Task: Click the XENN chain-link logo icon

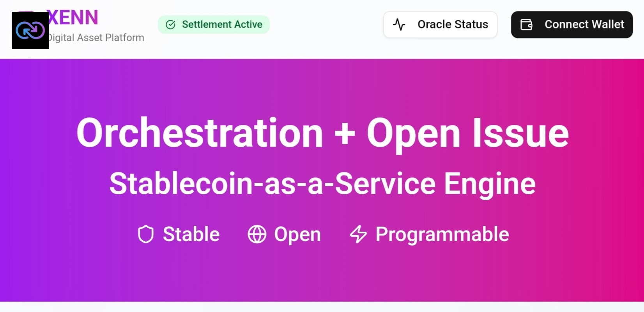Action: 30,30
